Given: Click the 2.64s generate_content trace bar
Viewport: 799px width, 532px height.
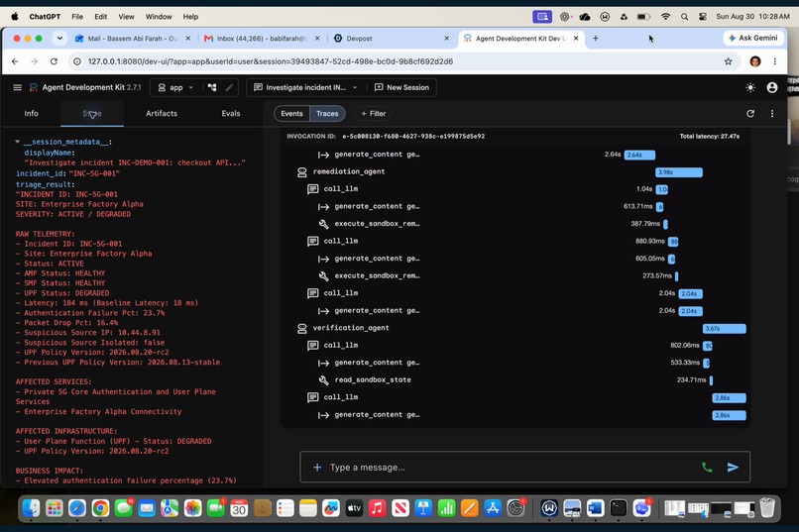Looking at the screenshot, I should [639, 155].
